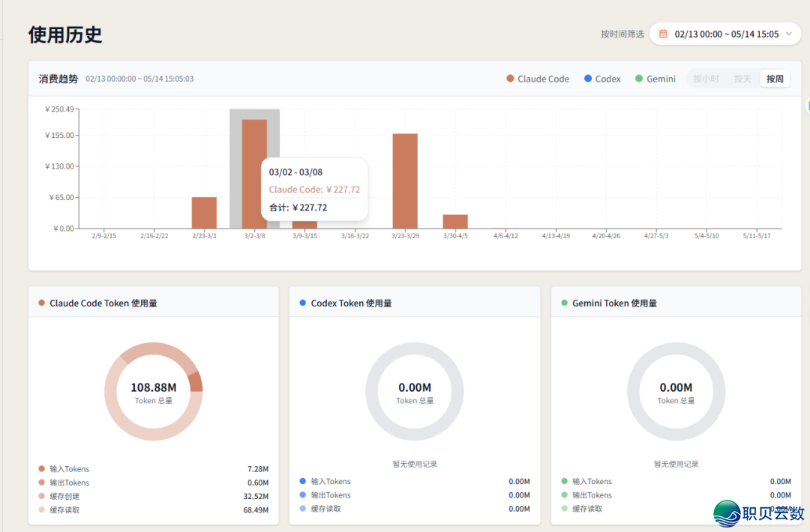Screen dimensions: 810x532
Task: Click the 0.60M output tokens value
Action: point(258,483)
